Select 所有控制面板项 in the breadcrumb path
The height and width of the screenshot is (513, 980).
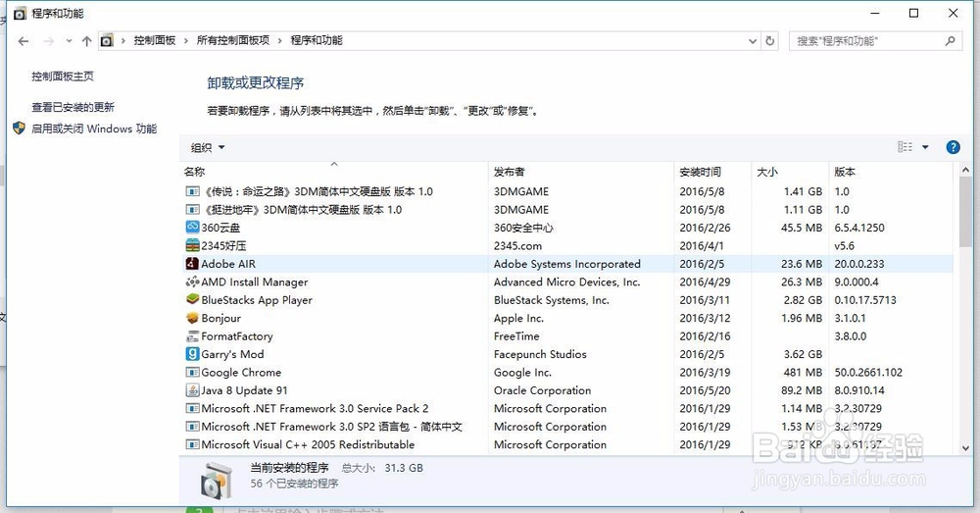(x=233, y=40)
